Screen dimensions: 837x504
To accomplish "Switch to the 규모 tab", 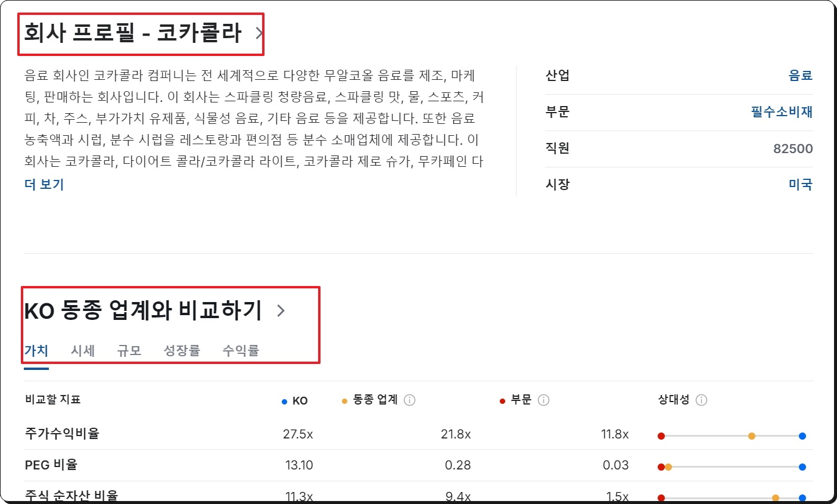I will click(x=129, y=350).
